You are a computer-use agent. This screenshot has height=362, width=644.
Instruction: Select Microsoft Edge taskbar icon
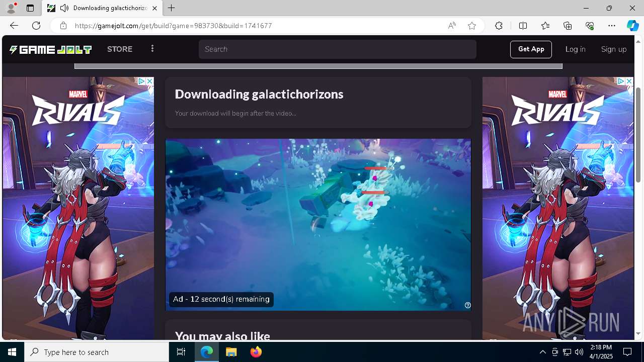207,352
